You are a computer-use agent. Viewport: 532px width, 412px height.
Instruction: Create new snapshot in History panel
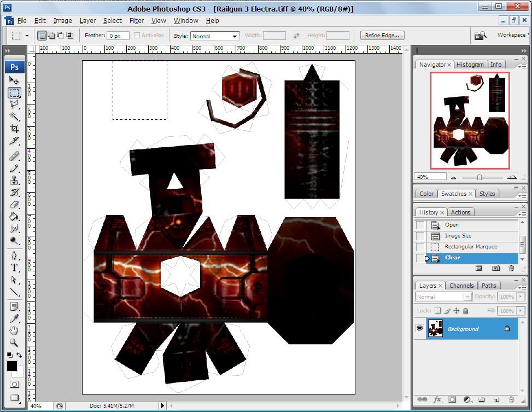(x=496, y=268)
